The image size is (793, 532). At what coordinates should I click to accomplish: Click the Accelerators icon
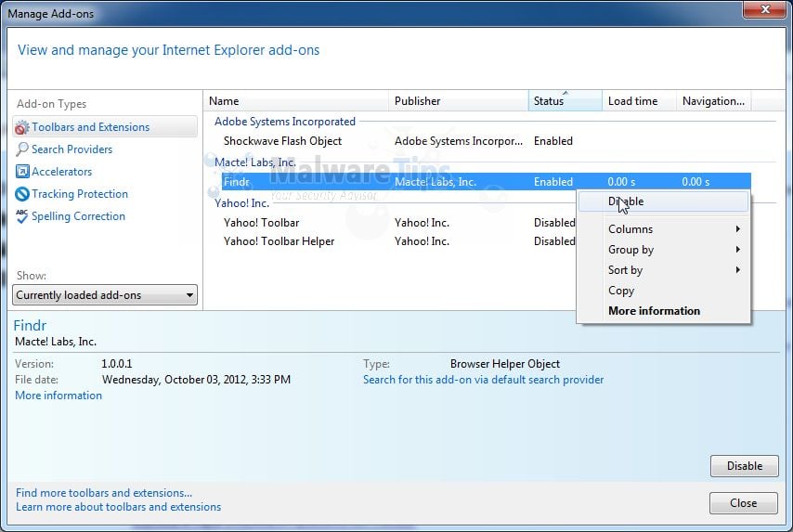[x=22, y=172]
